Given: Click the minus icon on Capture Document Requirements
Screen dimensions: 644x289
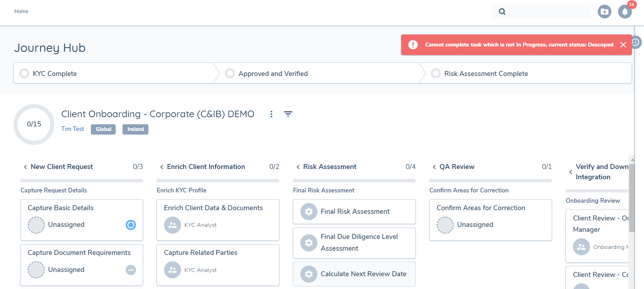Looking at the screenshot, I should point(131,270).
